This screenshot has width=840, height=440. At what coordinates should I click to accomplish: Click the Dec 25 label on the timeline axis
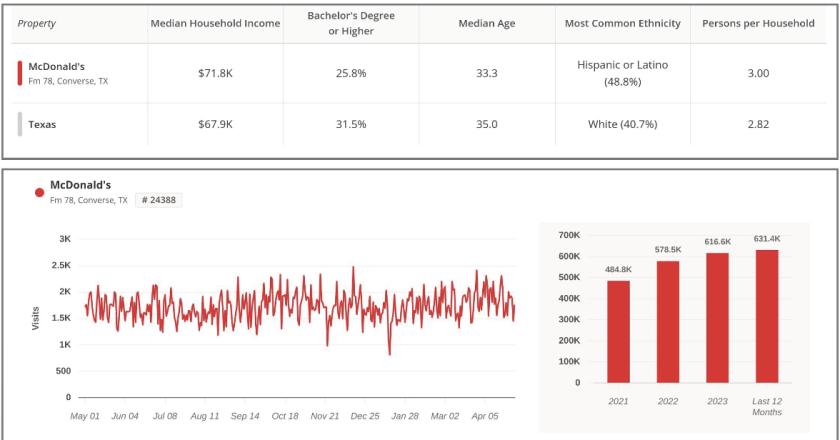[x=364, y=415]
